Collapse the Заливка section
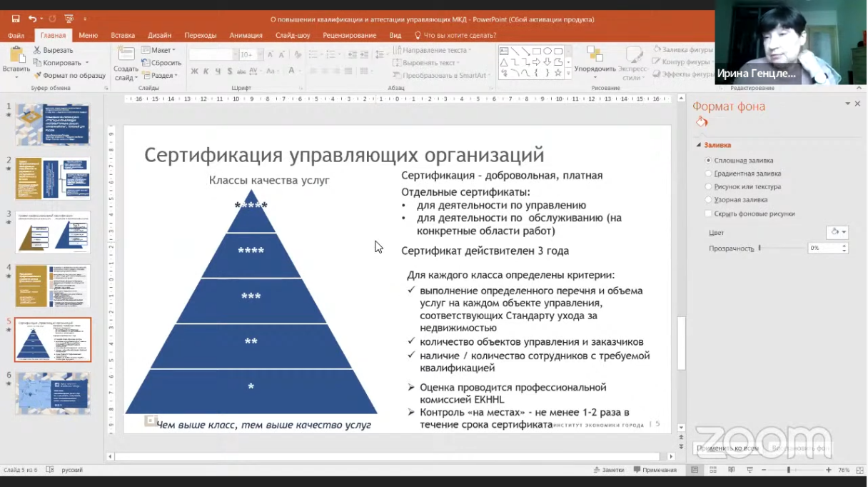The width and height of the screenshot is (868, 487). click(x=700, y=145)
